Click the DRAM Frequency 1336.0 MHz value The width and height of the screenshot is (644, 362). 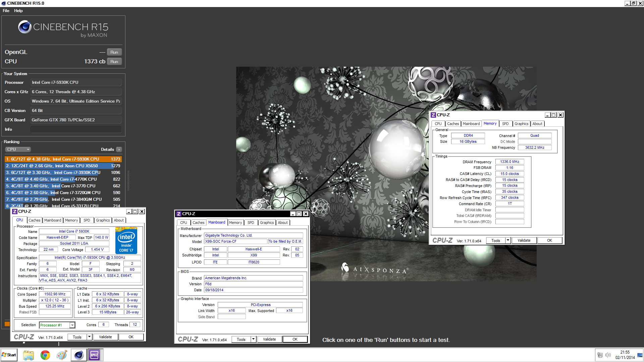509,162
